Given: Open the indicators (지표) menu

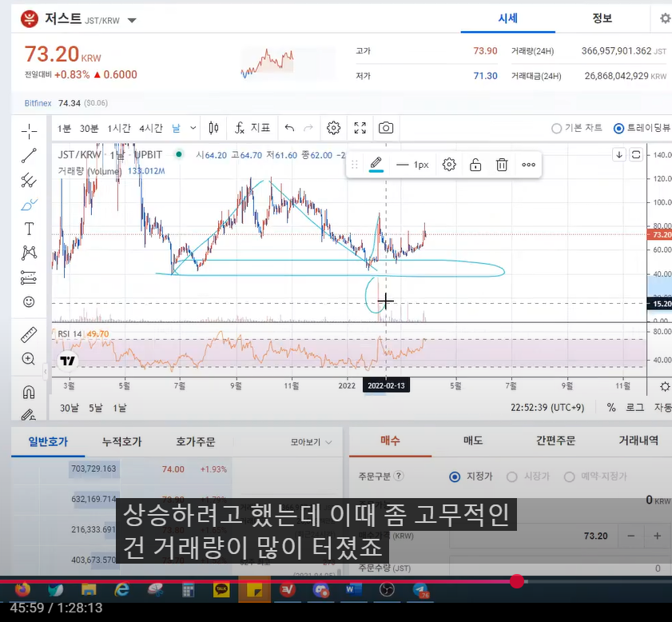Looking at the screenshot, I should pyautogui.click(x=252, y=128).
